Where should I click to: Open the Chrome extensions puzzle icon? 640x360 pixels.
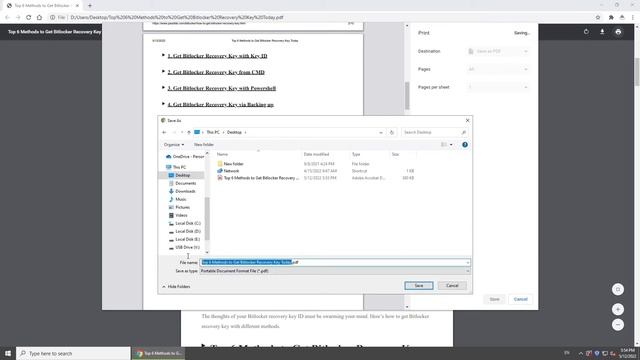611,18
